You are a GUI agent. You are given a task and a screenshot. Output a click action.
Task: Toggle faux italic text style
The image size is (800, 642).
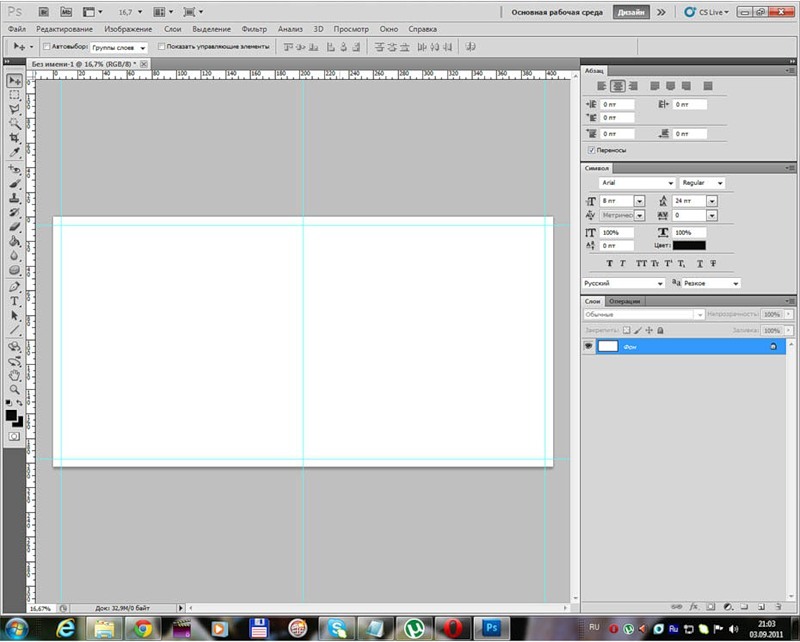click(x=622, y=263)
